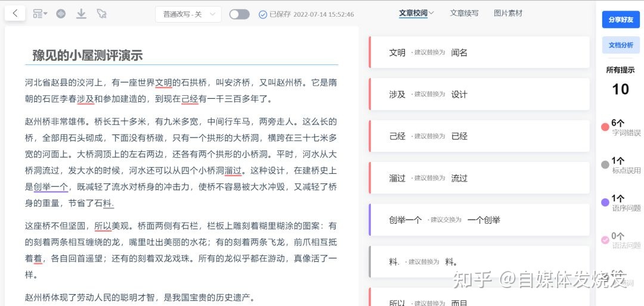Open the suggestion card 溜过 to 流过
The image size is (644, 306).
pyautogui.click(x=479, y=177)
